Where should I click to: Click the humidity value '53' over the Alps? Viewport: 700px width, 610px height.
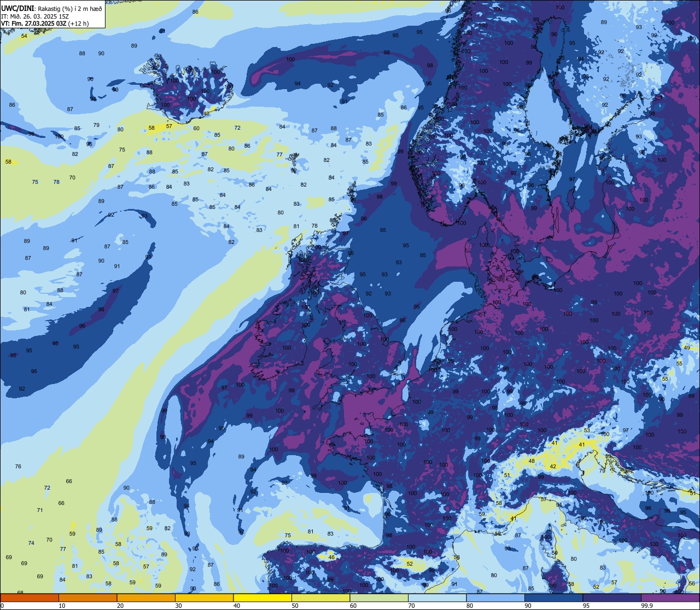[587, 431]
